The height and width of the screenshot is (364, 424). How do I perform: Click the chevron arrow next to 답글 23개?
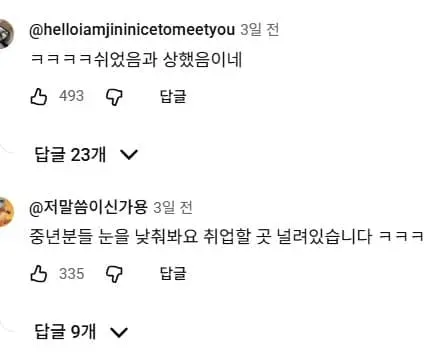pyautogui.click(x=129, y=155)
